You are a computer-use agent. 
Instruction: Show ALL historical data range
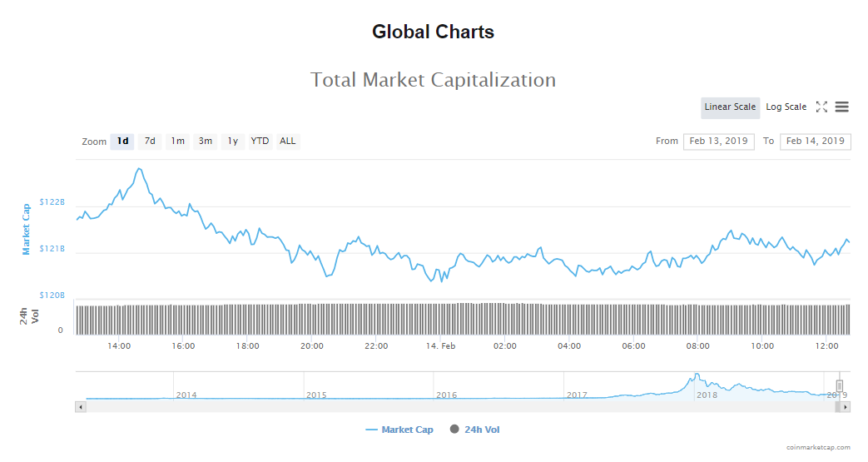pyautogui.click(x=288, y=142)
